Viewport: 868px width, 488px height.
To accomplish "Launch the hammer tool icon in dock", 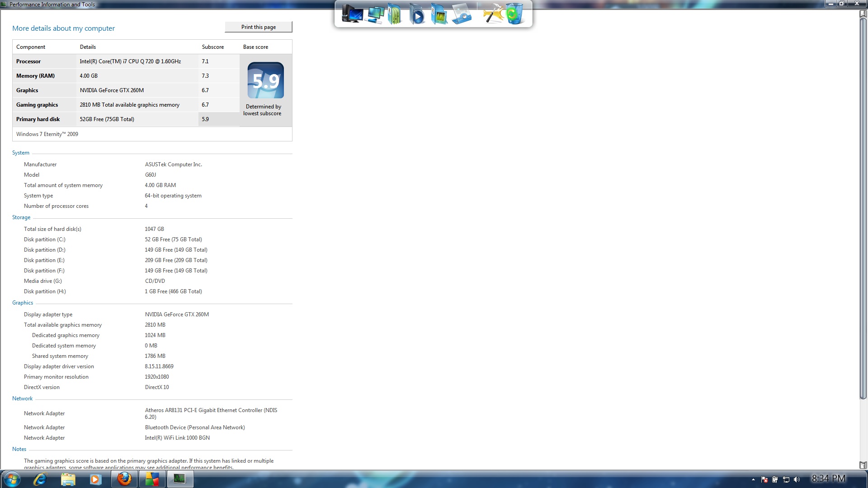I will click(493, 14).
